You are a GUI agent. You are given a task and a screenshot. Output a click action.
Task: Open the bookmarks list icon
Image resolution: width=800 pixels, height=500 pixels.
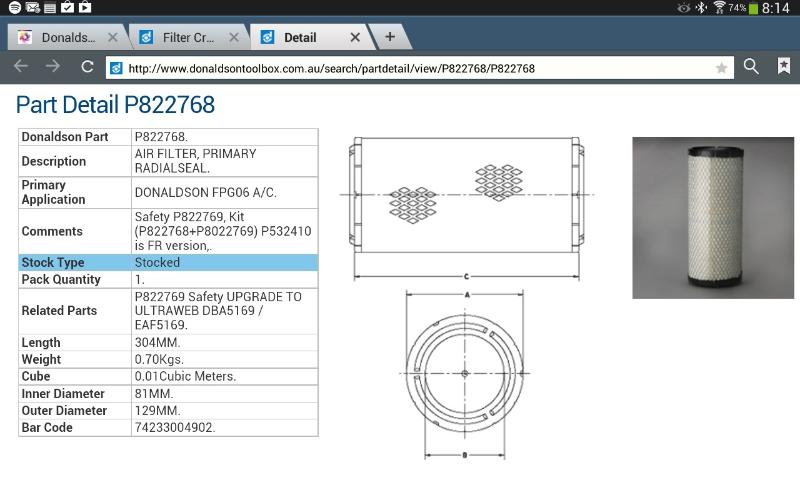(x=784, y=66)
